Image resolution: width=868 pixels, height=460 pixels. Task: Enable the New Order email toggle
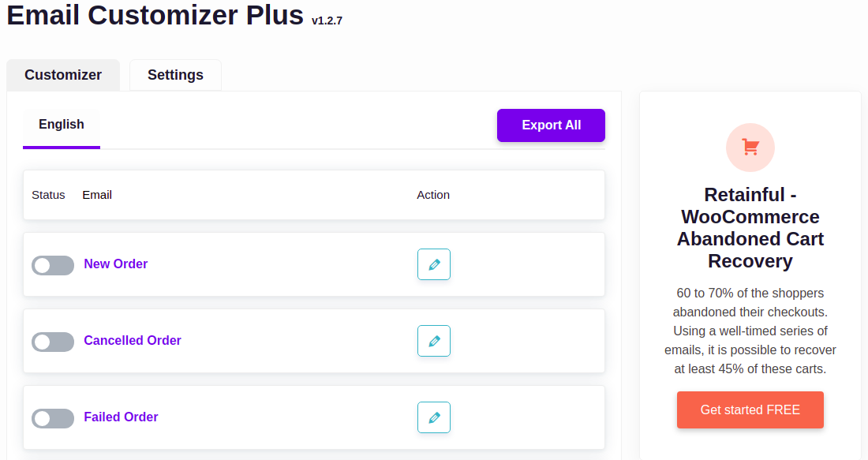[x=53, y=265]
